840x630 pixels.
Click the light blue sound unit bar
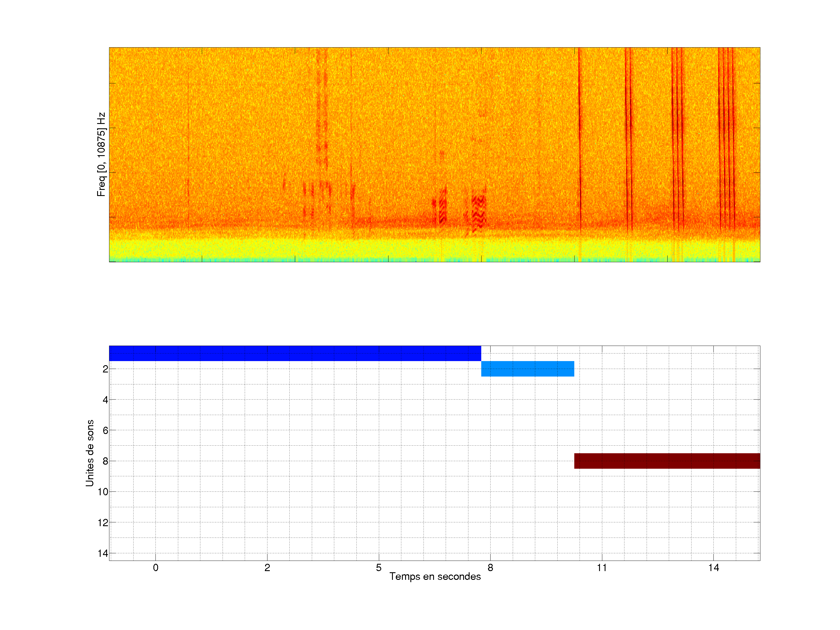pyautogui.click(x=527, y=369)
